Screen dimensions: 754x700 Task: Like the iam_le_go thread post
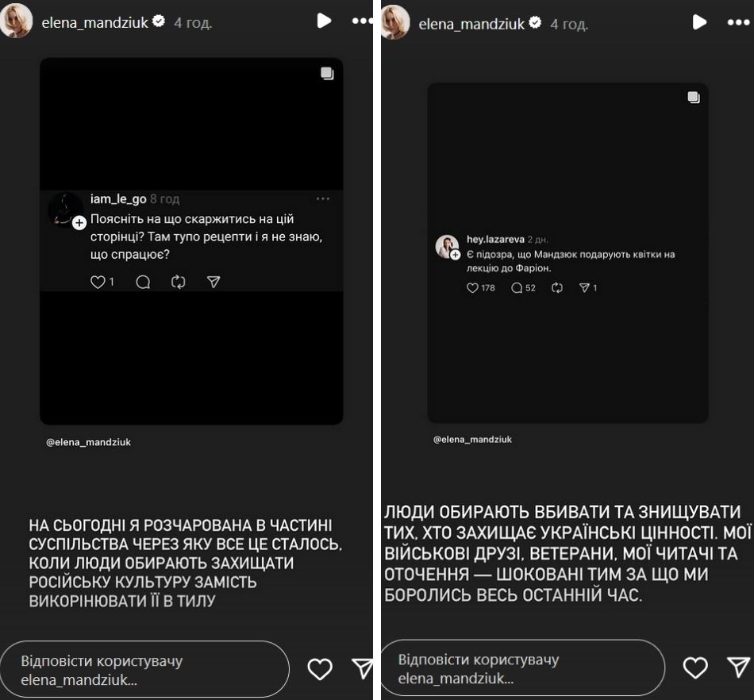[98, 282]
